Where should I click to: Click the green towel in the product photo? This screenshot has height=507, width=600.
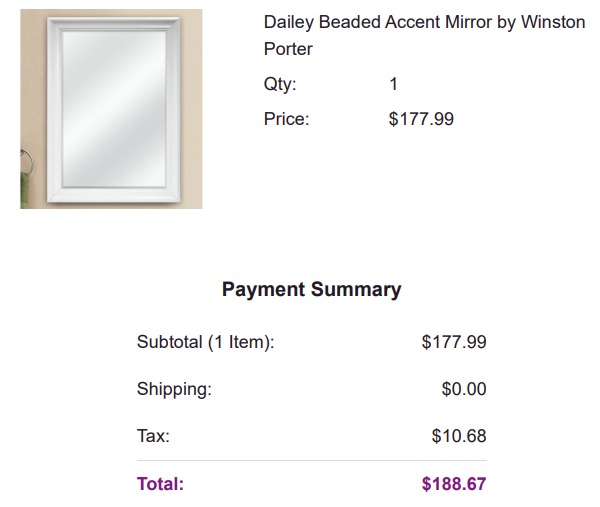tap(26, 190)
